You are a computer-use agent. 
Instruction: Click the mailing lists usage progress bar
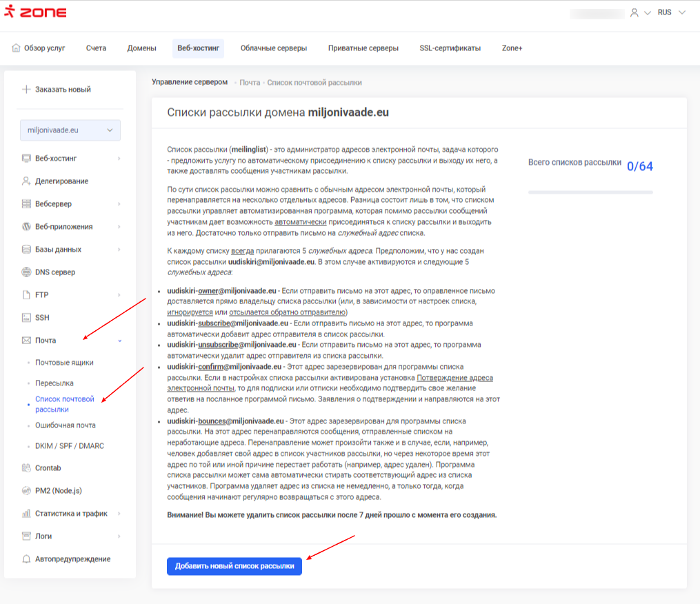point(590,192)
